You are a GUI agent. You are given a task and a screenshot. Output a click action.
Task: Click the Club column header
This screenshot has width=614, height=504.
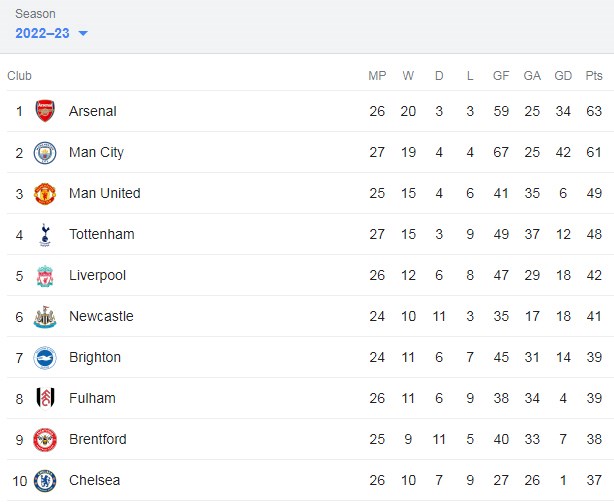click(19, 76)
